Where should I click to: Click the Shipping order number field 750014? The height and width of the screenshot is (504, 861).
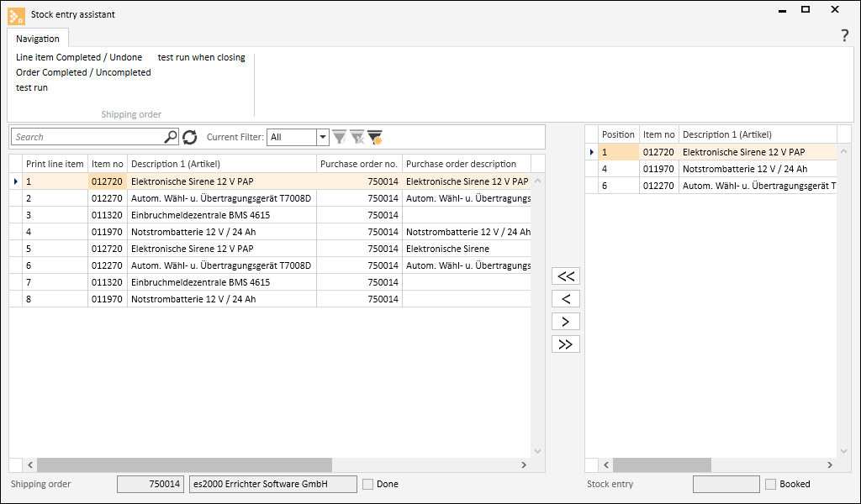click(151, 484)
